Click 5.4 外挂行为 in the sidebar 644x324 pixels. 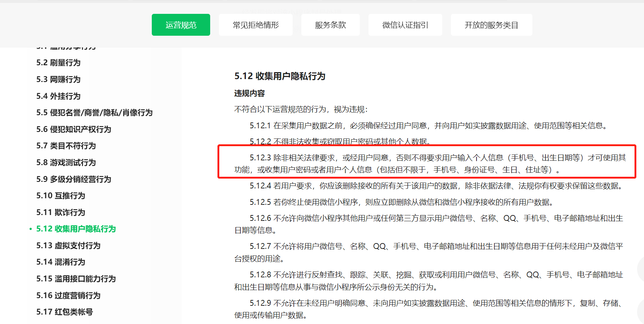58,96
